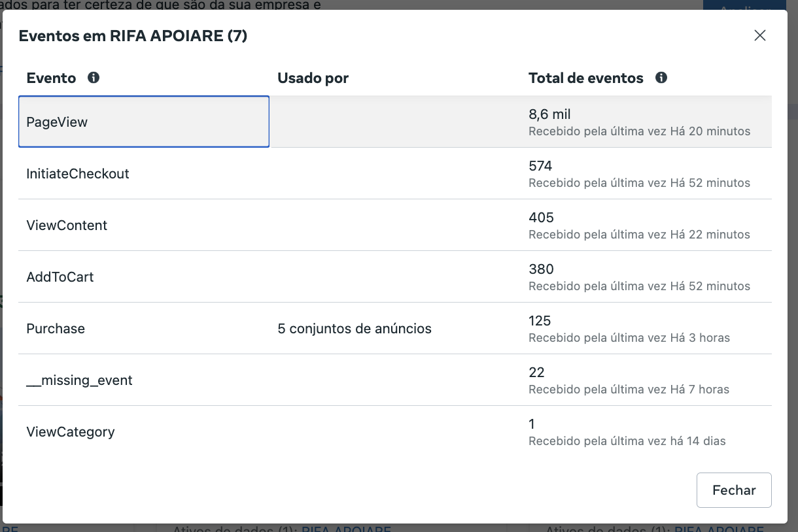The image size is (798, 532).
Task: Click 'Recebido pela última vez Há 22 minutos'
Action: tap(639, 235)
